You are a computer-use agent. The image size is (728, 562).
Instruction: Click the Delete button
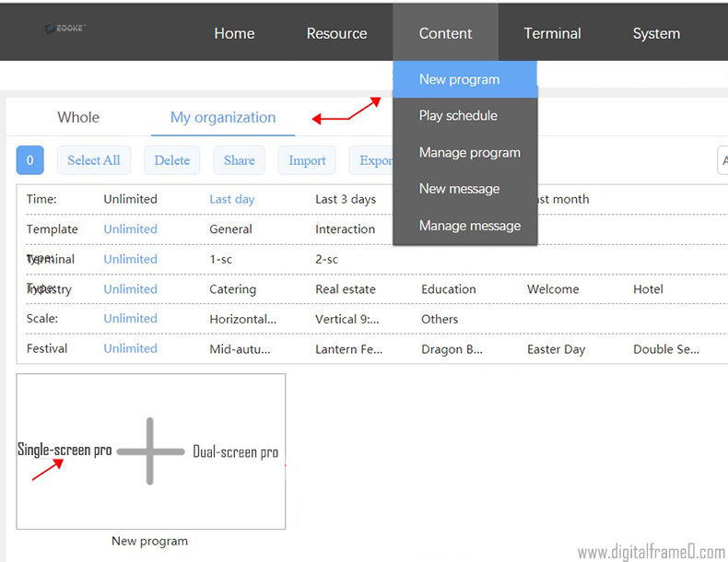[x=171, y=160]
